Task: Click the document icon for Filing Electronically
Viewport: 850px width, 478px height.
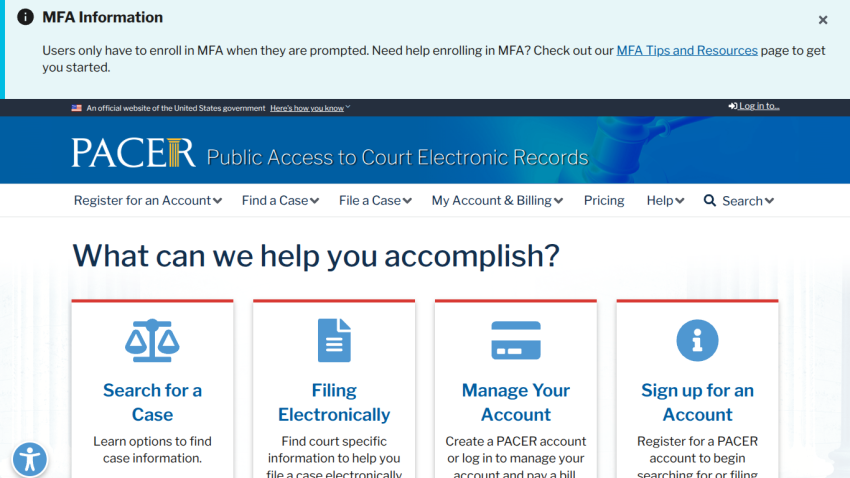Action: coord(334,340)
